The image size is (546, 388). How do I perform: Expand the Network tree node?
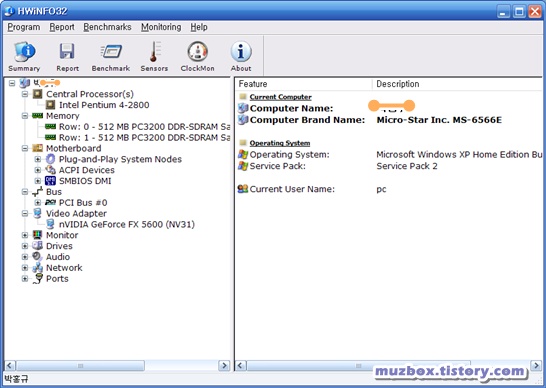[x=25, y=267]
